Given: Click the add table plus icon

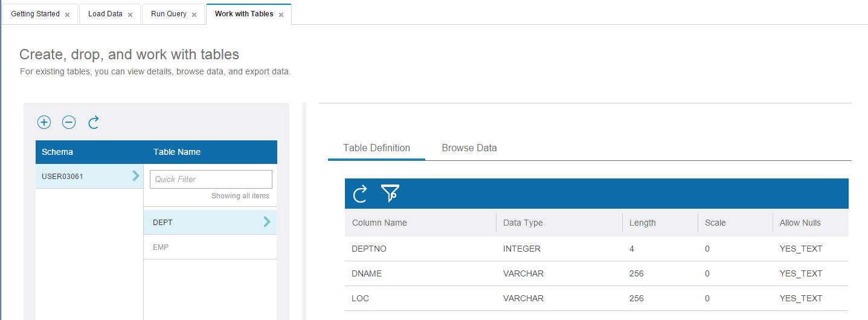Looking at the screenshot, I should [x=44, y=122].
